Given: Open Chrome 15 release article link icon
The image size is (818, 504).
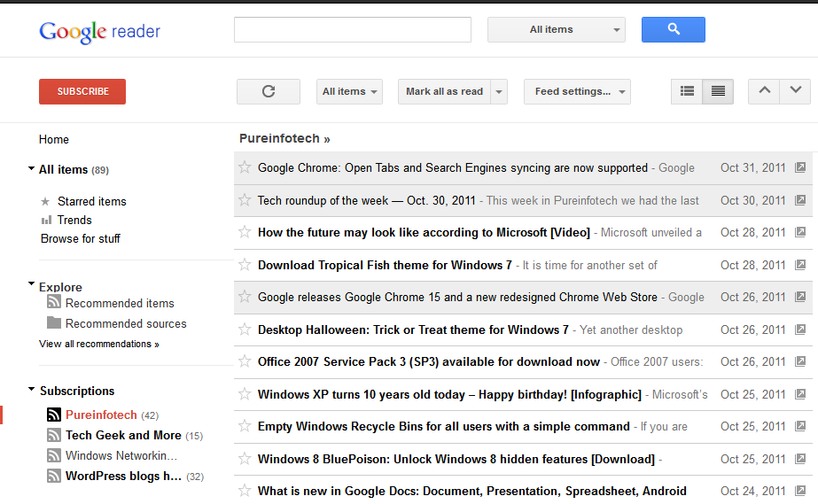Looking at the screenshot, I should pos(799,297).
